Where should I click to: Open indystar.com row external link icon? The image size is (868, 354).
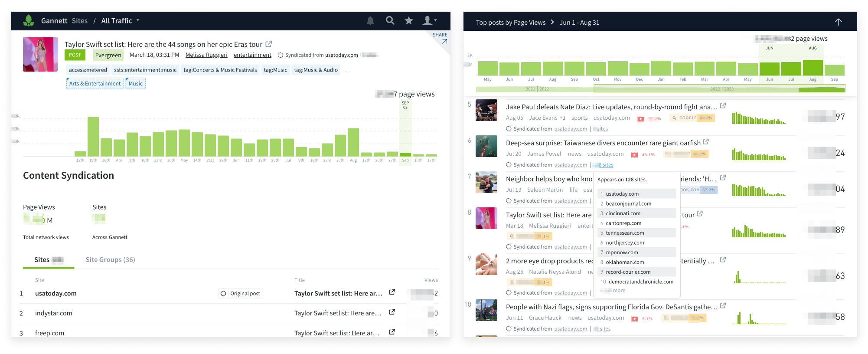click(392, 312)
